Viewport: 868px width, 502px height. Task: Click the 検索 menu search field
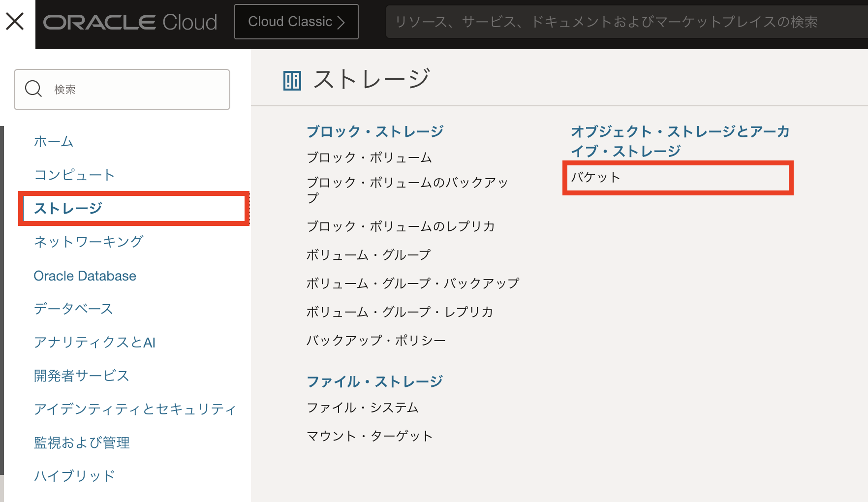pos(138,90)
